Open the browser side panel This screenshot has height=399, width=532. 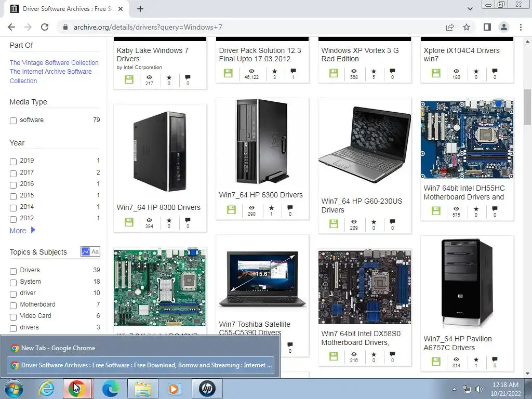tap(487, 27)
